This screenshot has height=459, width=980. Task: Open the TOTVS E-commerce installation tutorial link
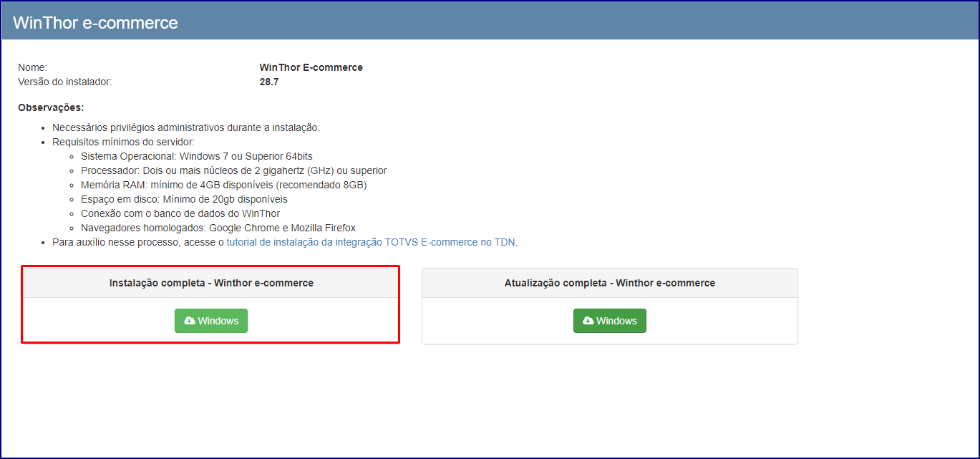click(371, 242)
